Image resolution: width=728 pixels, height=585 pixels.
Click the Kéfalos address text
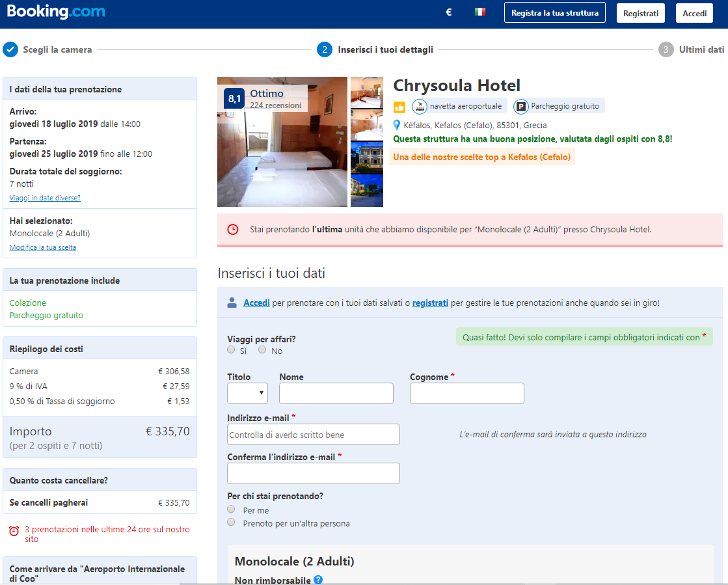point(475,126)
